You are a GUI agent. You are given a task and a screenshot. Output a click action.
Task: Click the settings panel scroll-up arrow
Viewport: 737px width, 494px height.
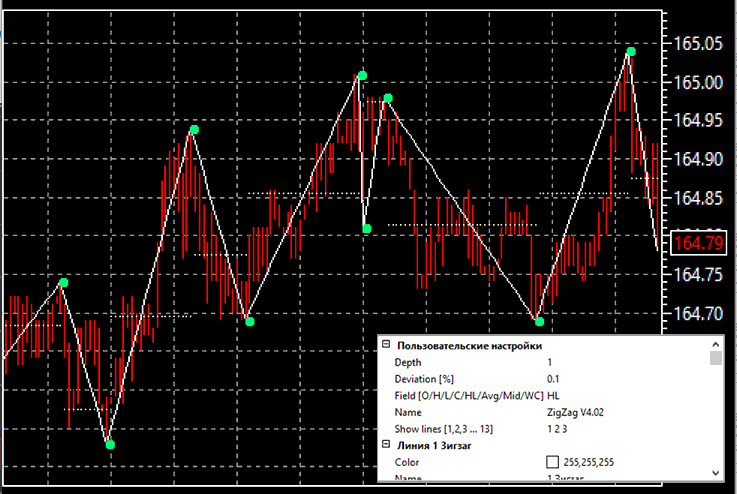pyautogui.click(x=715, y=345)
